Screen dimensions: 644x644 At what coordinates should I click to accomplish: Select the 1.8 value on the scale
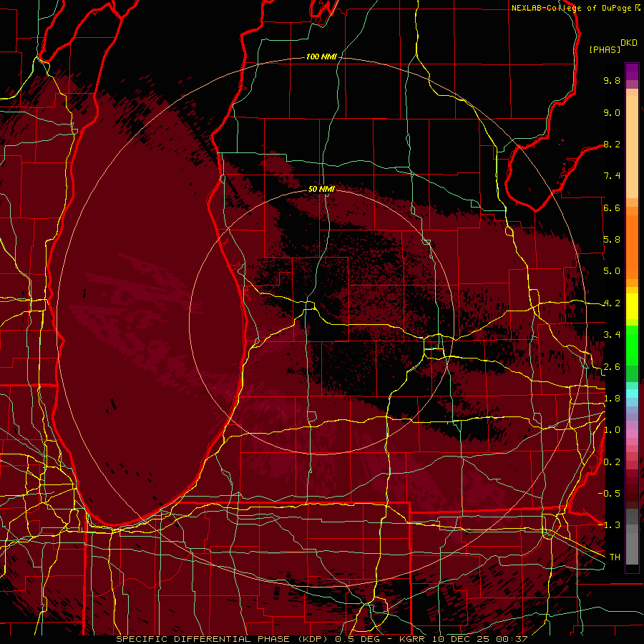point(612,399)
